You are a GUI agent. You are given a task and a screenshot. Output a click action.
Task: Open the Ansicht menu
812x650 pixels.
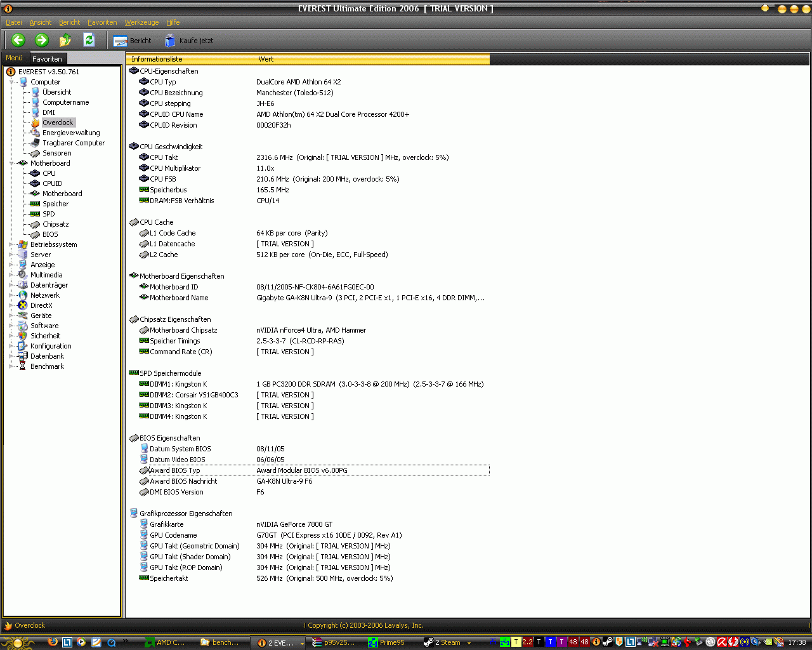point(41,22)
